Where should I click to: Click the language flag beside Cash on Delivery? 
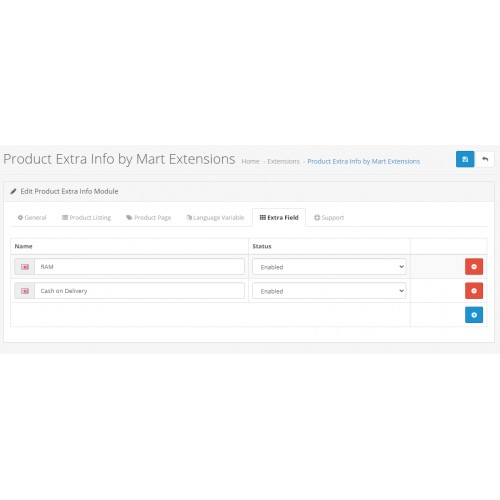pos(25,291)
